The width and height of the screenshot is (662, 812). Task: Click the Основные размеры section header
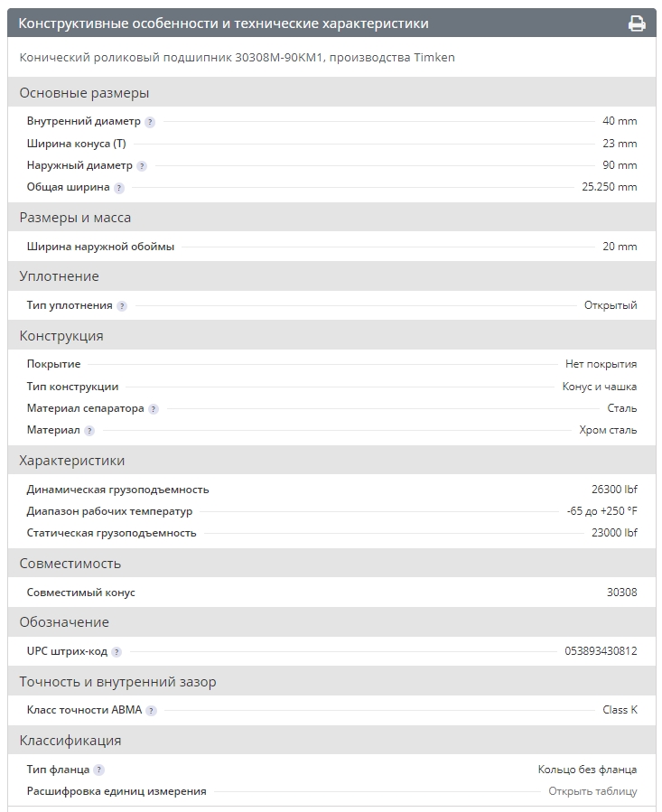click(84, 93)
